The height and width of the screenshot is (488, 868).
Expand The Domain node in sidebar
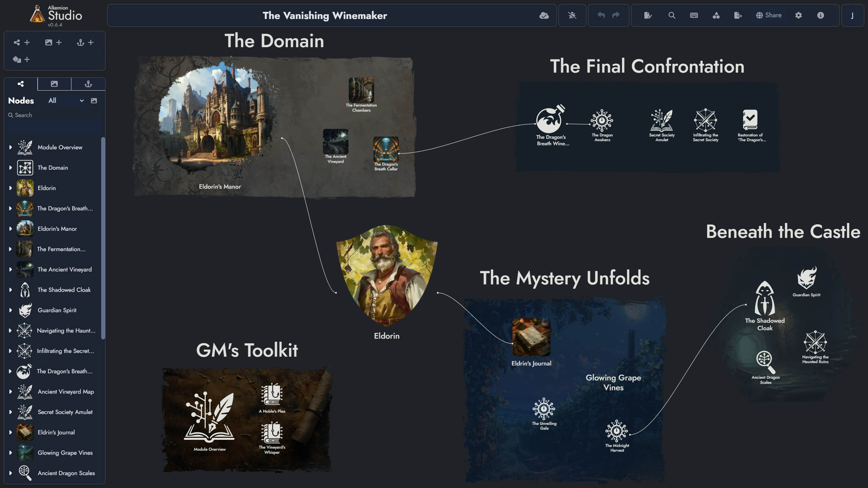(x=10, y=167)
